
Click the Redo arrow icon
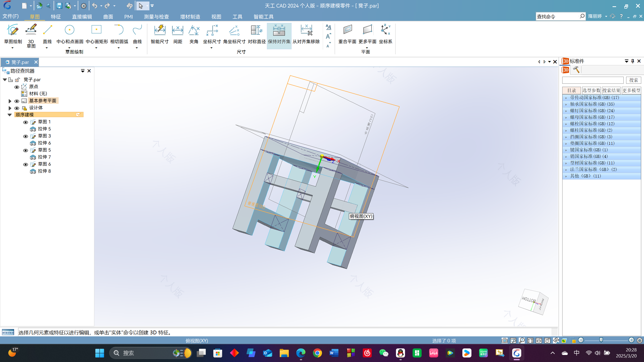pos(107,6)
